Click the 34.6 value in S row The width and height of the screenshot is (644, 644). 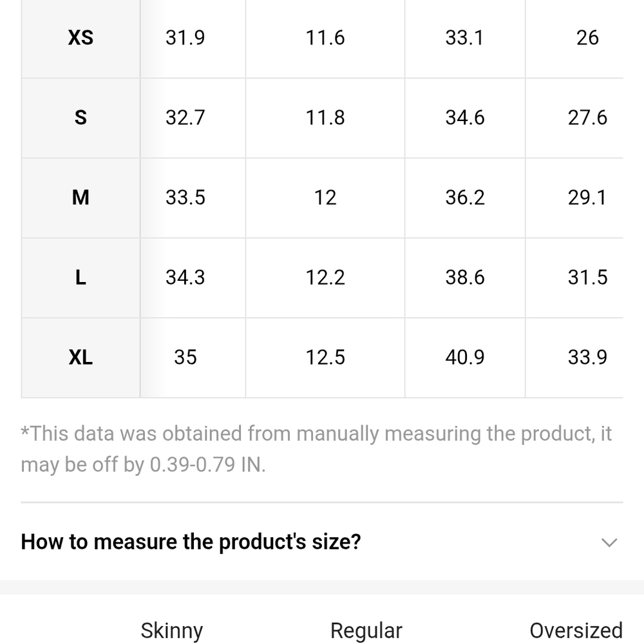coord(465,118)
